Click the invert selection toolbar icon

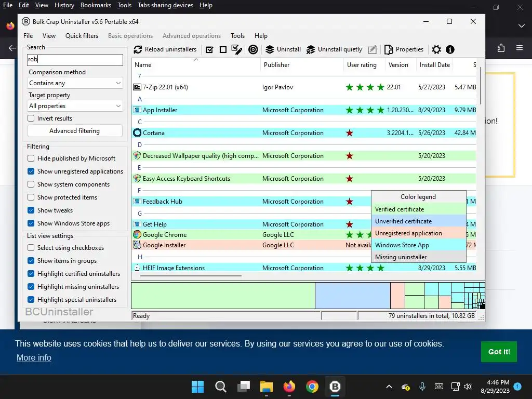tap(237, 49)
